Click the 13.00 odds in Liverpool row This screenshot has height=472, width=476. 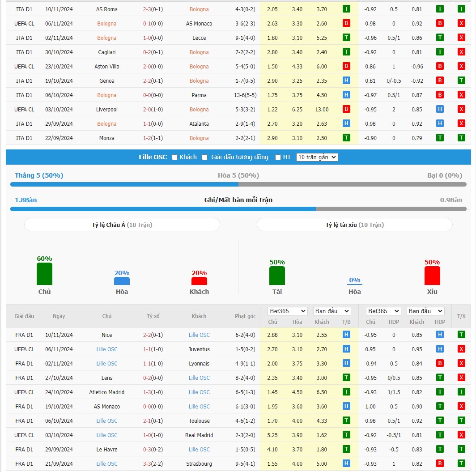point(322,109)
